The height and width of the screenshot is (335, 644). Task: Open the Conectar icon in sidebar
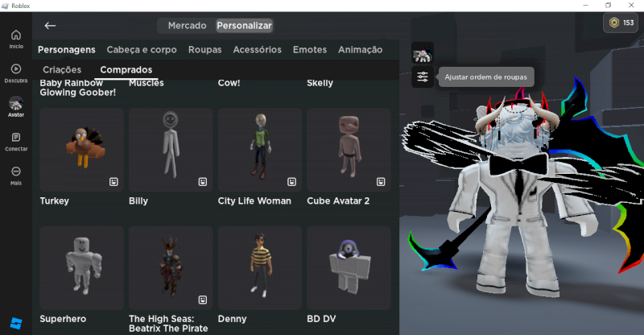click(x=16, y=137)
